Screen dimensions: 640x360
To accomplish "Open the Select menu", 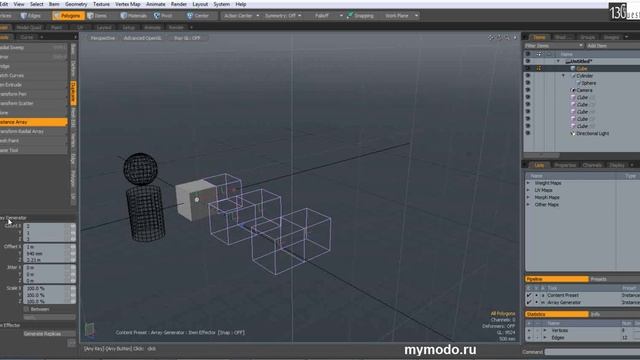I will (x=36, y=4).
